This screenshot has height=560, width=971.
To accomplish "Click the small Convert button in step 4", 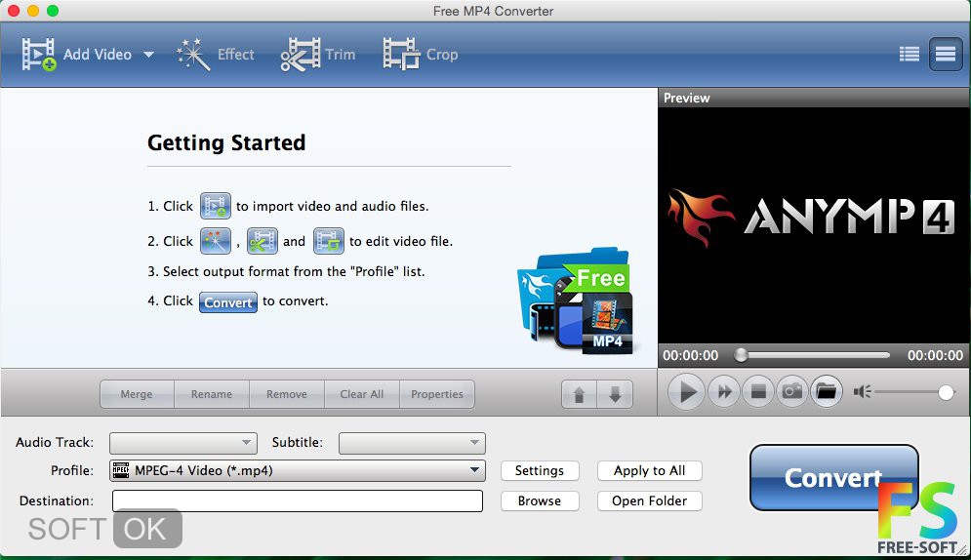I will [x=228, y=302].
